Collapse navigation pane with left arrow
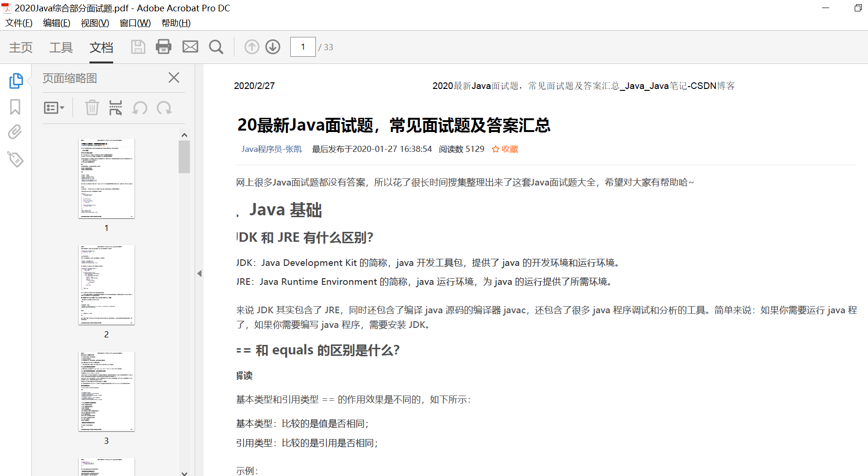The height and width of the screenshot is (476, 868). [199, 273]
